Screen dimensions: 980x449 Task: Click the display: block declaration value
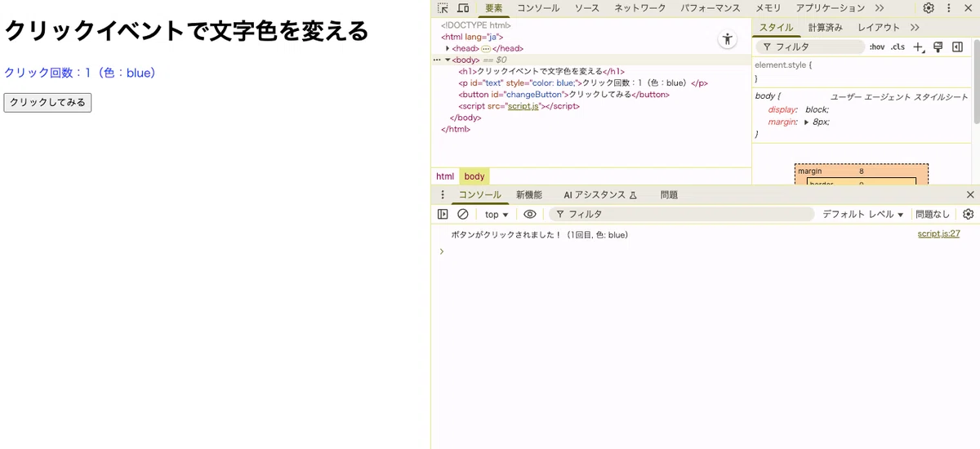pyautogui.click(x=816, y=109)
